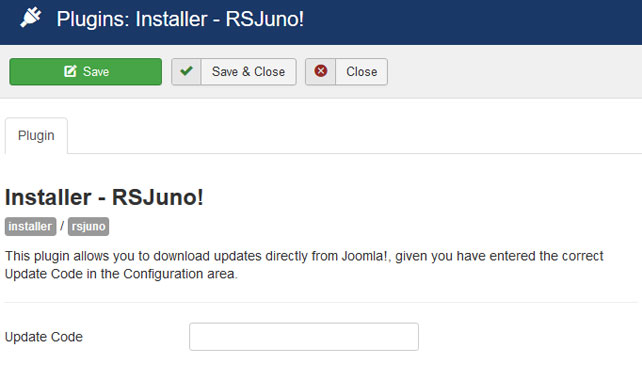Click the green Save button
This screenshot has width=642, height=379.
click(x=86, y=72)
